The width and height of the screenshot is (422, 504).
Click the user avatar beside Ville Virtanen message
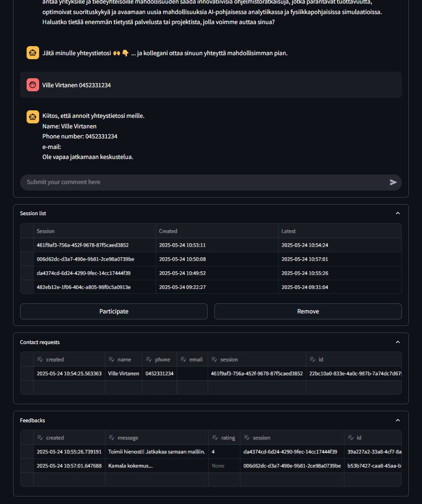click(x=33, y=85)
